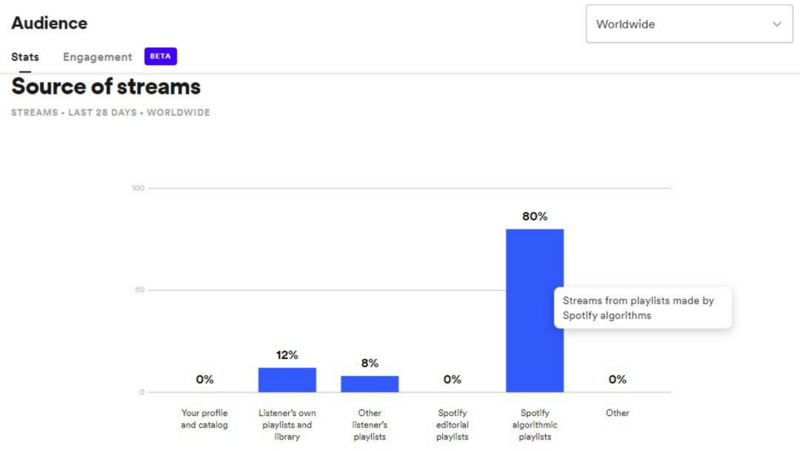Click the tooltip about Spotify algorithms

pyautogui.click(x=643, y=308)
